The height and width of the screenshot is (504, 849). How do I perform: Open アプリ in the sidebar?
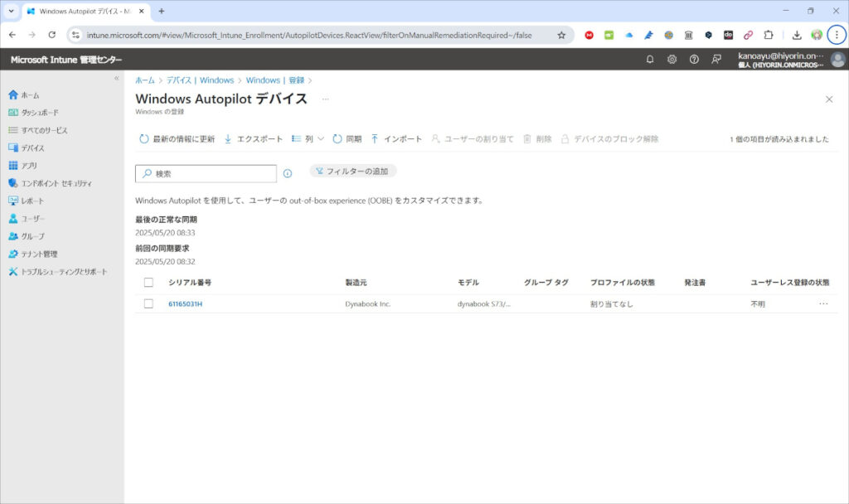[x=22, y=166]
